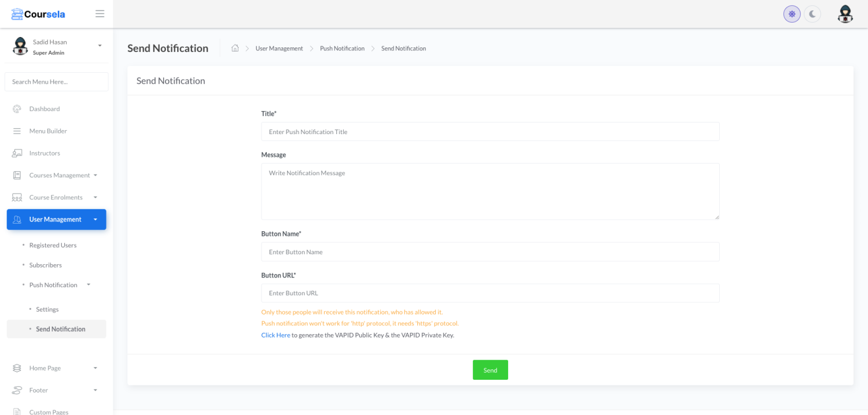Screen dimensions: 868x415
Task: Collapse the Push Notification submenu
Action: click(89, 285)
